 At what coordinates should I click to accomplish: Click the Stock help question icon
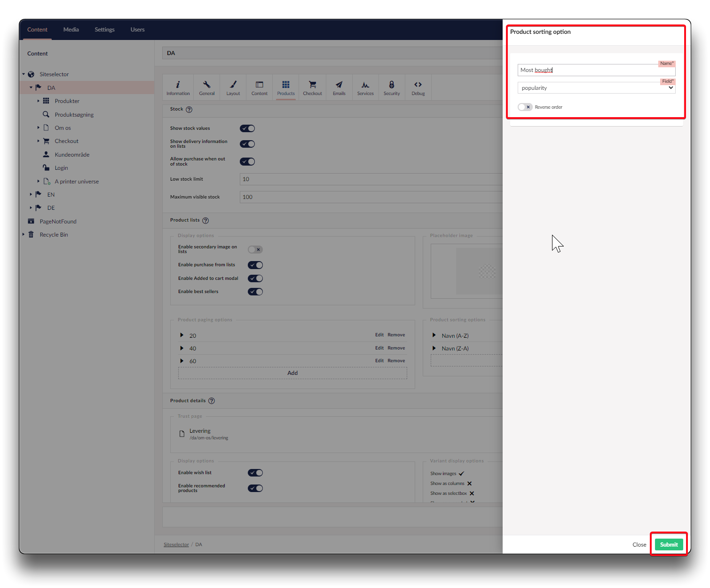(189, 110)
